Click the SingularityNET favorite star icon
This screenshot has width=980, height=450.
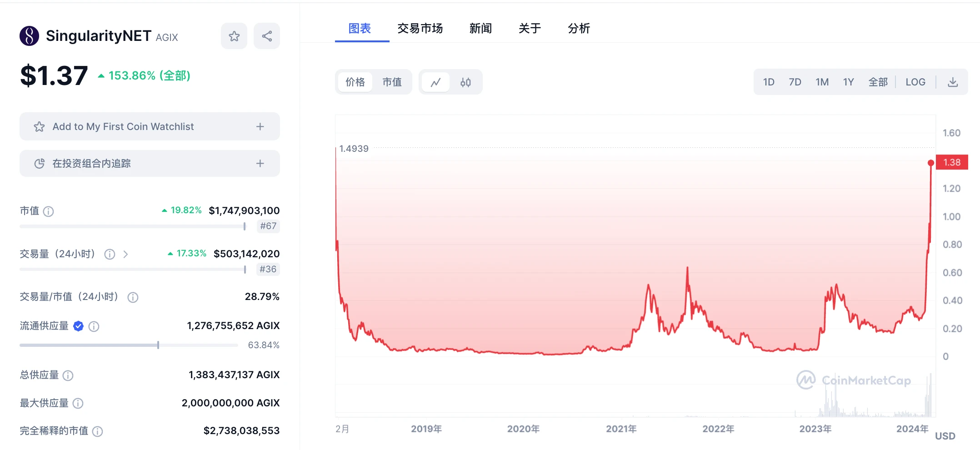pyautogui.click(x=234, y=35)
